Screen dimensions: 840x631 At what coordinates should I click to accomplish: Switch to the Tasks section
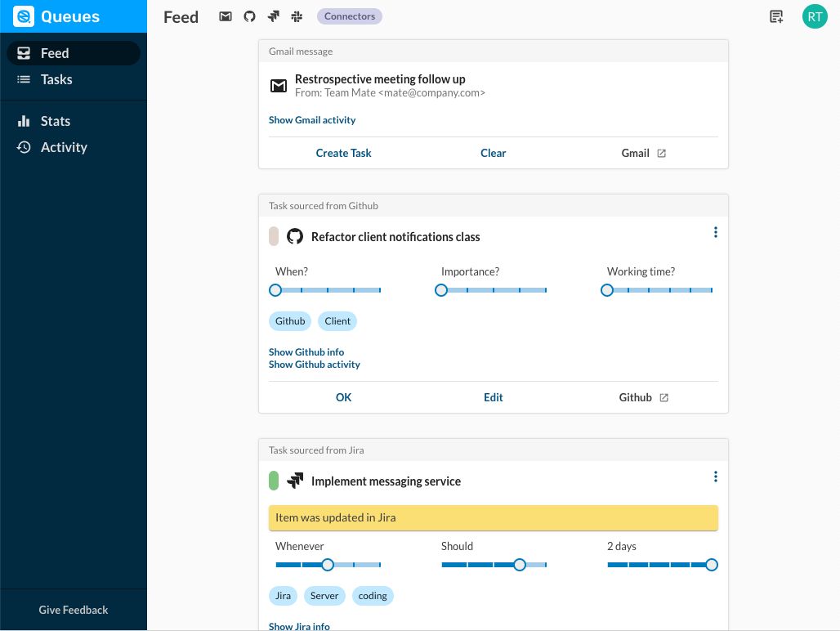coord(56,79)
